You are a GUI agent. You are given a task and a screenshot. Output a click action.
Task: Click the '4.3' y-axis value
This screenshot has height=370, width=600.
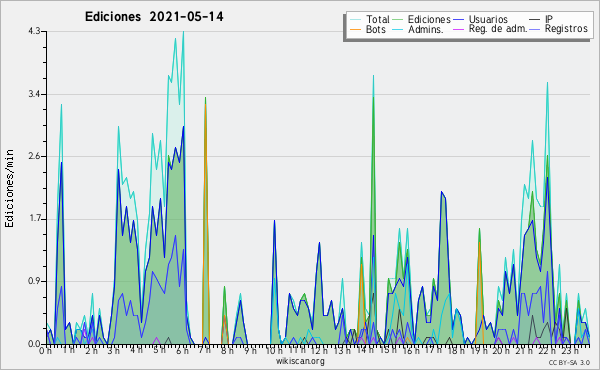34,31
